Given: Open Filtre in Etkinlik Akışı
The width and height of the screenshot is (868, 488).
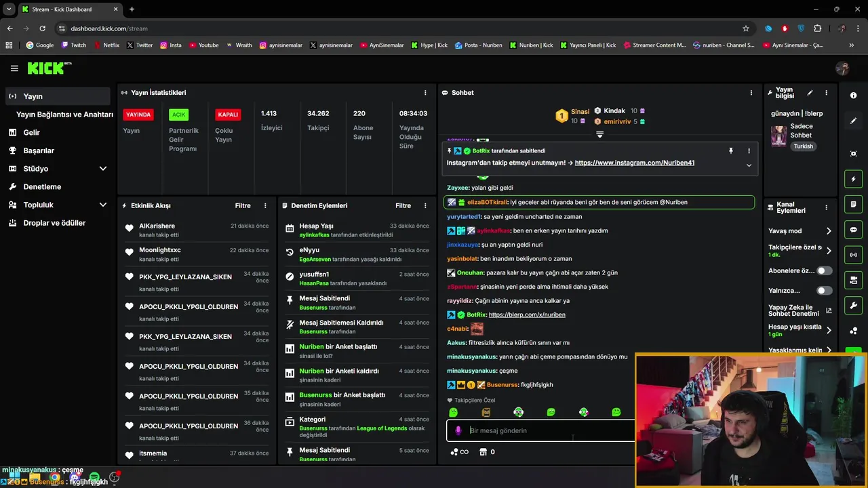Looking at the screenshot, I should (243, 205).
